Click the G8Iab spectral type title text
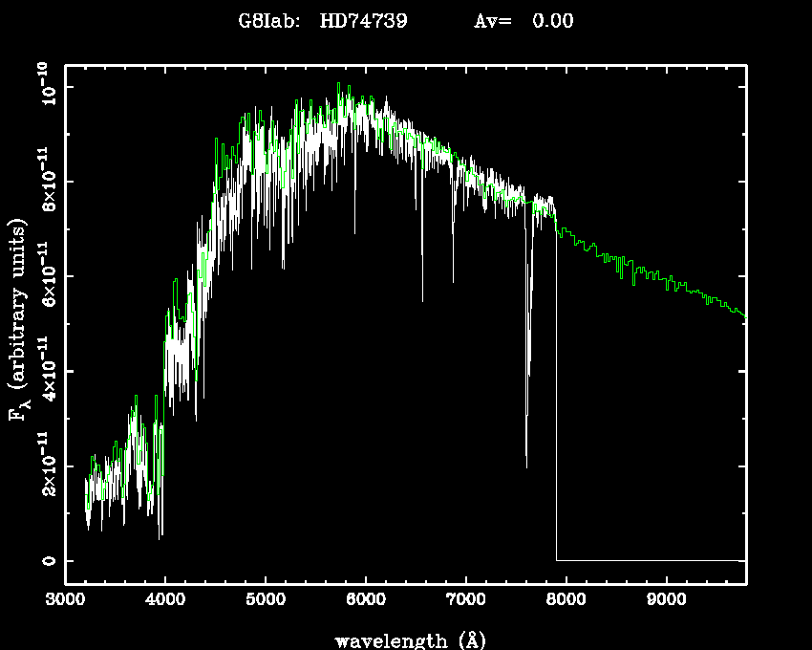812x650 pixels. tap(270, 21)
